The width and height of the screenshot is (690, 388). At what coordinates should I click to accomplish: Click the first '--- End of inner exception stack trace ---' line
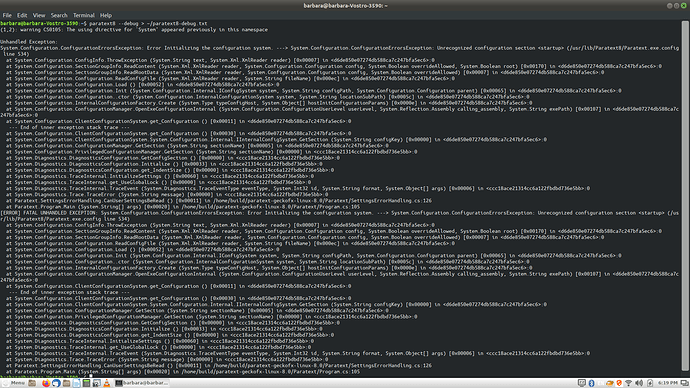(69, 127)
